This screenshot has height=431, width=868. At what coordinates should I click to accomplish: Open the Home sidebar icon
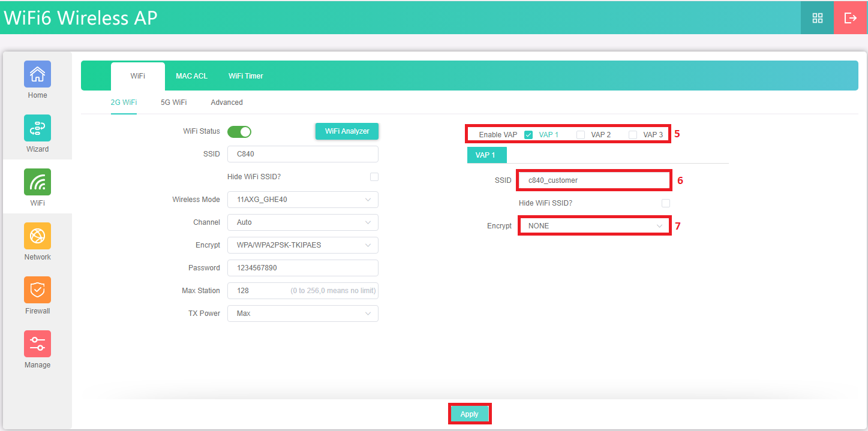[x=37, y=74]
